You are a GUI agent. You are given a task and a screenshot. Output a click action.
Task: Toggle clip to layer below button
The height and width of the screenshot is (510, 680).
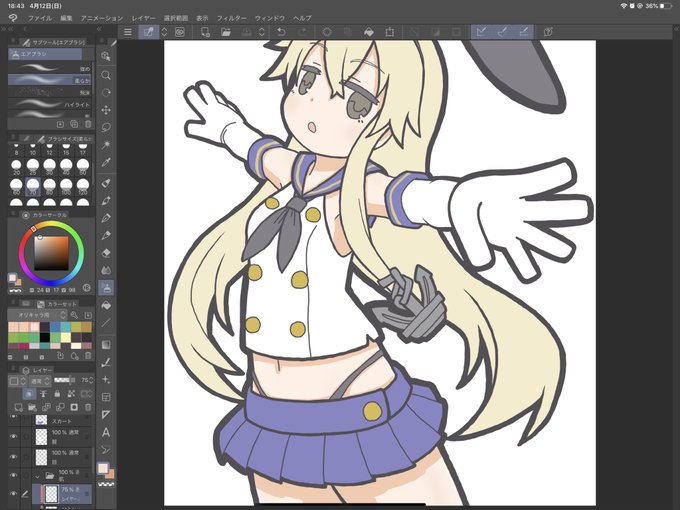(29, 393)
